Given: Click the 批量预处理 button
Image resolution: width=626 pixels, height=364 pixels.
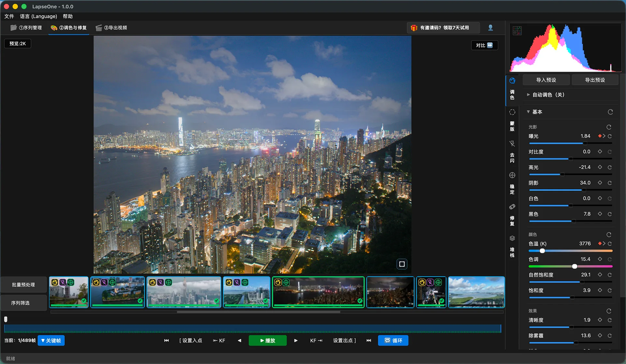Looking at the screenshot, I should 23,285.
